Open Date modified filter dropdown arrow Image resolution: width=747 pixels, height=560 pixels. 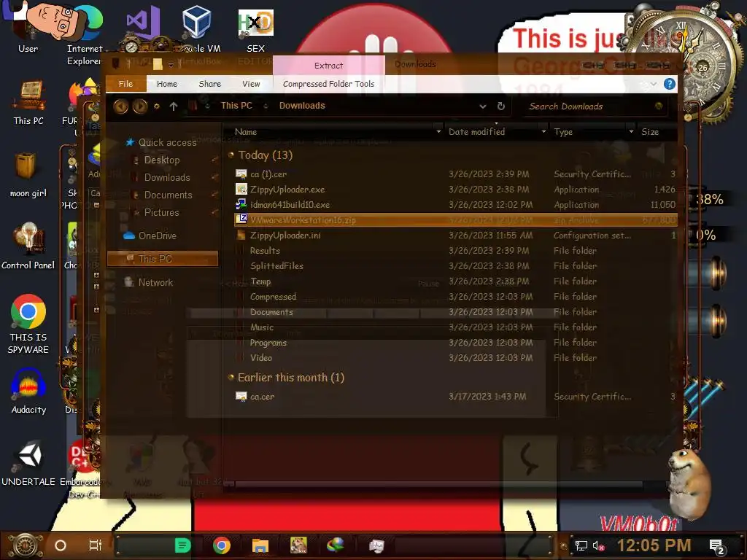[x=543, y=131]
